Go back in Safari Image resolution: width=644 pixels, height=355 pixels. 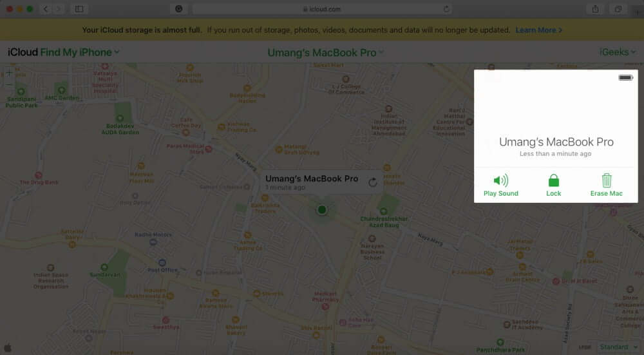(x=46, y=8)
